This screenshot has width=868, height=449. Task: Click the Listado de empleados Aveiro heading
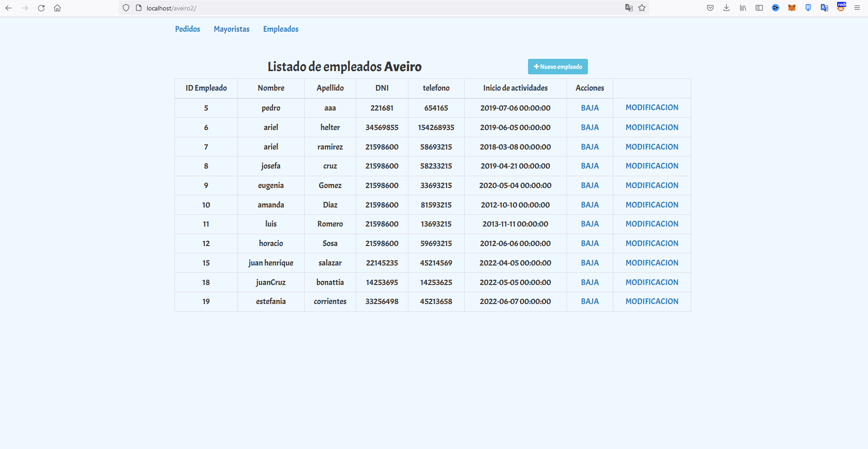coord(344,67)
